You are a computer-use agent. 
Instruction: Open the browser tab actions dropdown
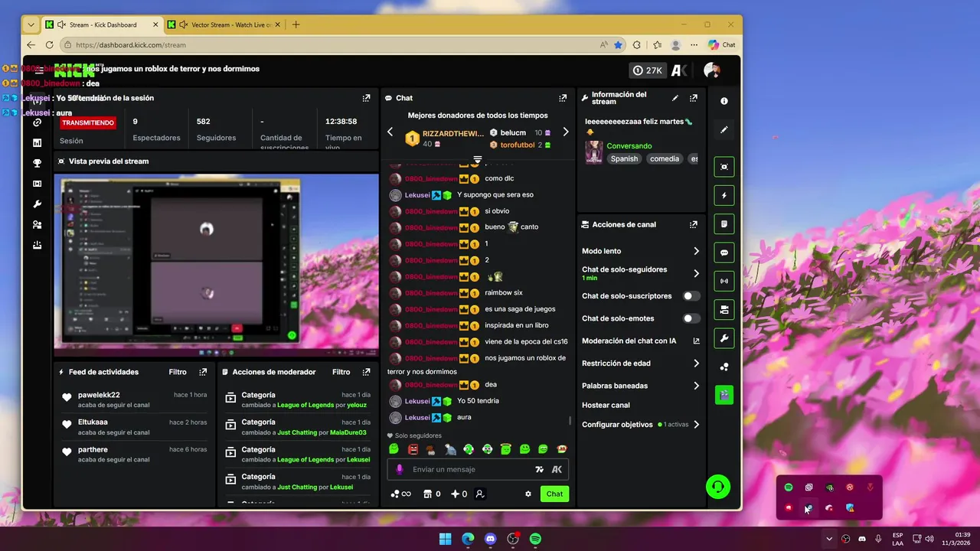(31, 24)
